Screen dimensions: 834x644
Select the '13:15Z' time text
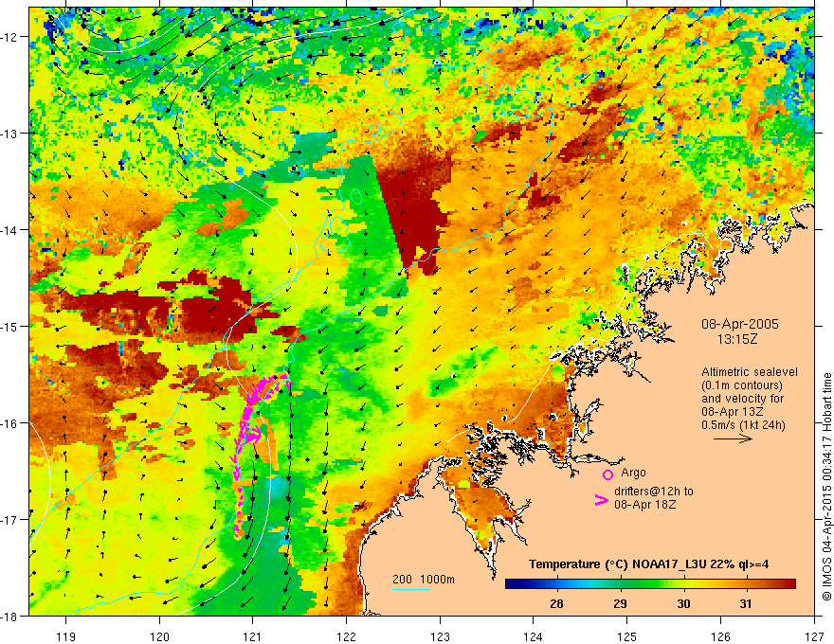[x=736, y=339]
